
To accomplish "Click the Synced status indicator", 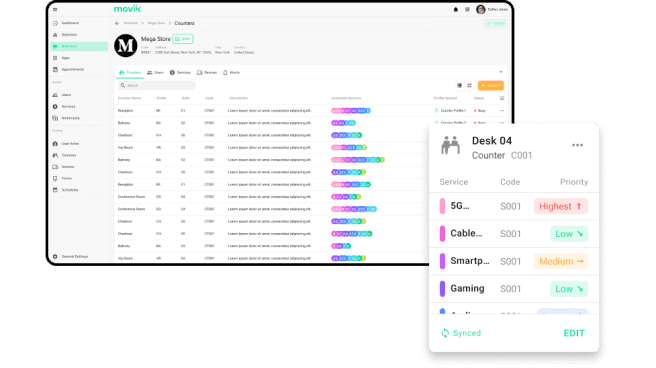I will click(x=461, y=333).
